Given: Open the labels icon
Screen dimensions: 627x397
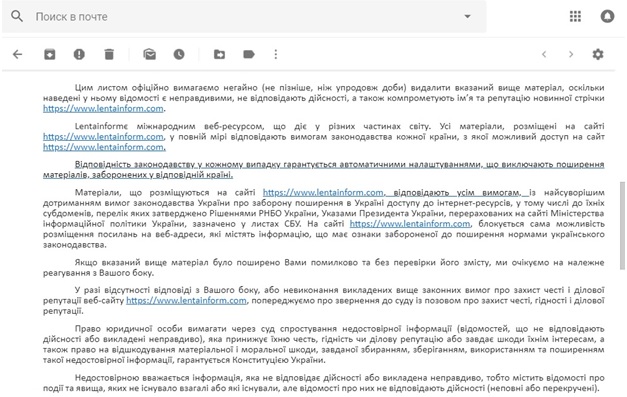Looking at the screenshot, I should tap(249, 54).
